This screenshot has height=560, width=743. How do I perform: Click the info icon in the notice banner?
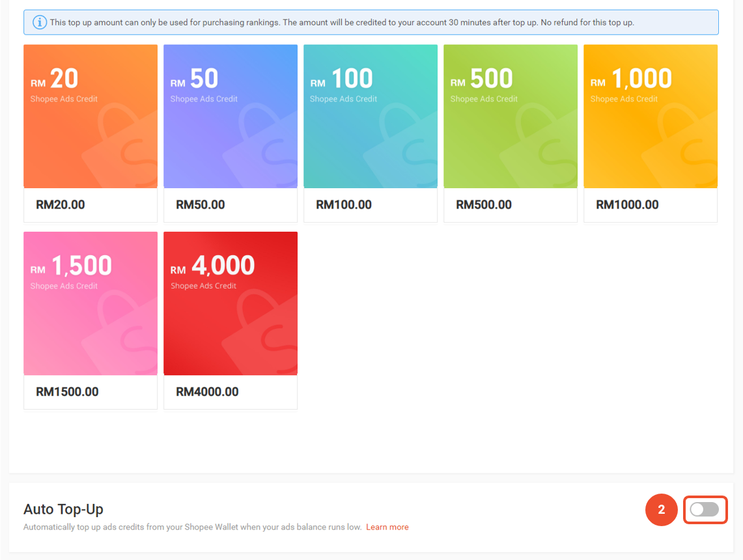[x=40, y=22]
